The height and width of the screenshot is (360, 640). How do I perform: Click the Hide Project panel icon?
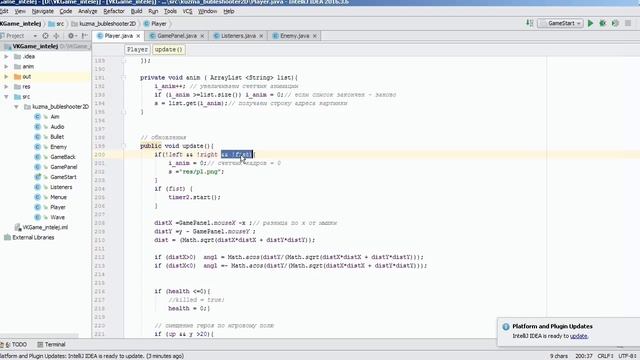click(84, 36)
